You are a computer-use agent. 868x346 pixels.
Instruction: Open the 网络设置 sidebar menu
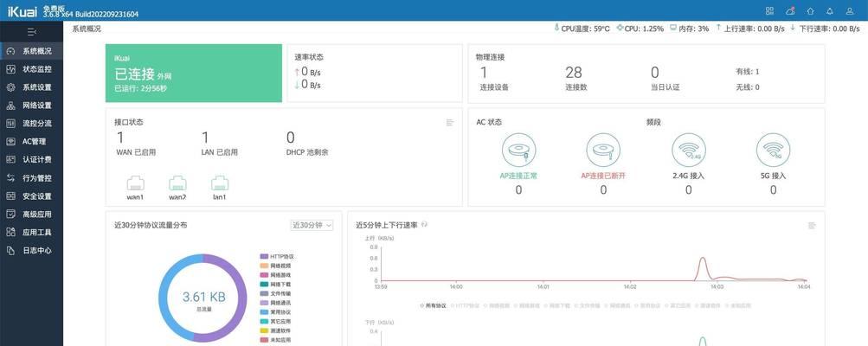(x=31, y=106)
